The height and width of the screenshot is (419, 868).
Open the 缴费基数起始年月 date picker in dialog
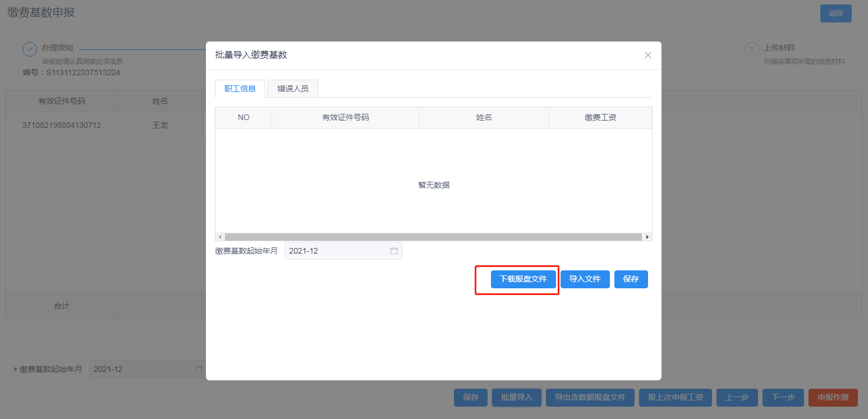click(x=337, y=251)
